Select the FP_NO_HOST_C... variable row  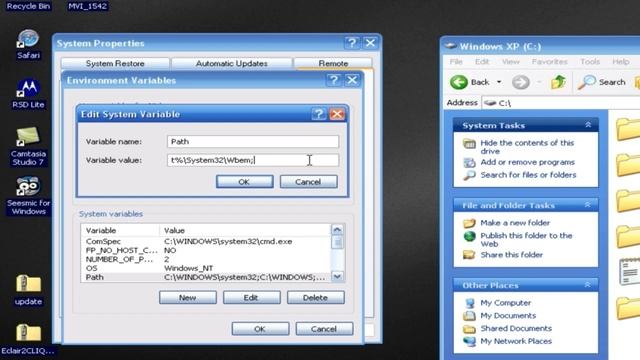pos(205,250)
